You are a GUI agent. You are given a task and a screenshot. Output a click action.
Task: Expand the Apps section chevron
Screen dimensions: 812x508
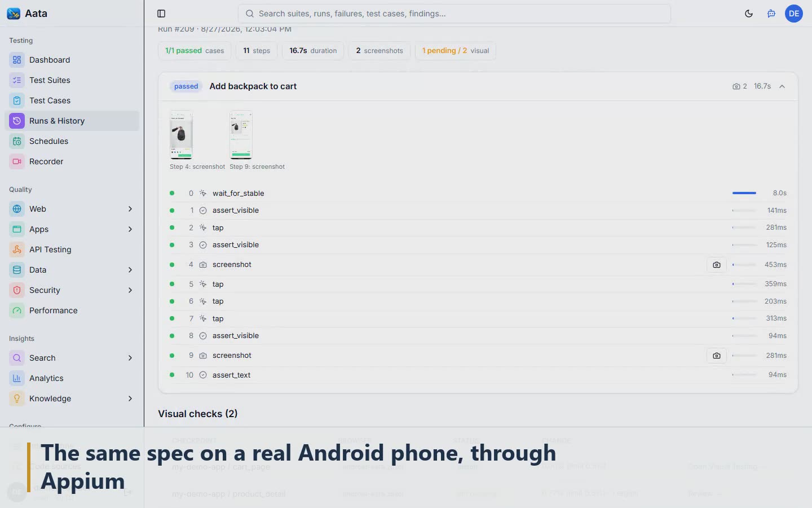(130, 229)
